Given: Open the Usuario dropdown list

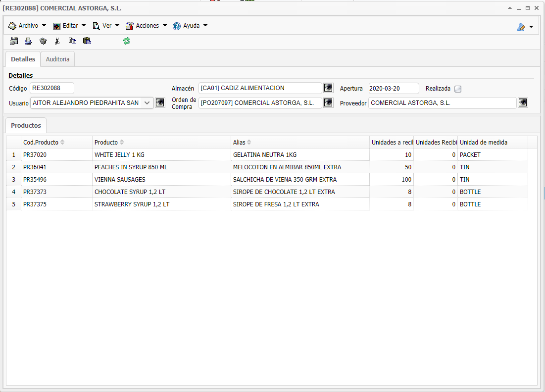Looking at the screenshot, I should (x=147, y=103).
